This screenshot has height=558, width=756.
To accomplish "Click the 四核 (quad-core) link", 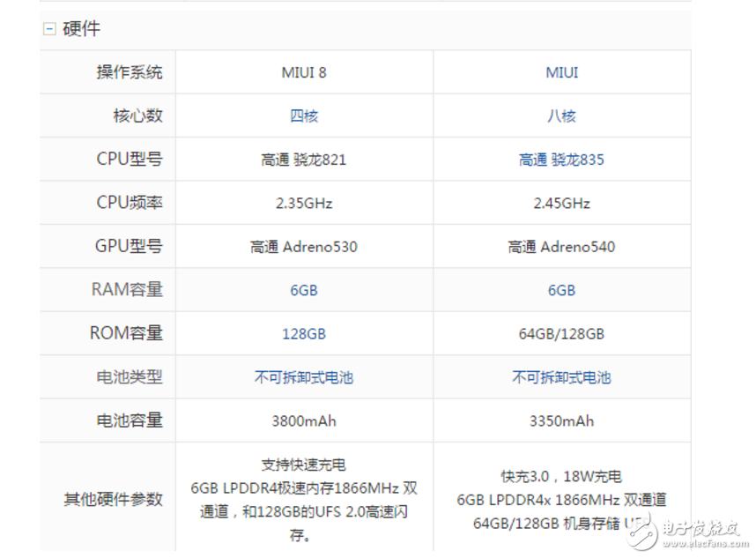I will pos(304,115).
